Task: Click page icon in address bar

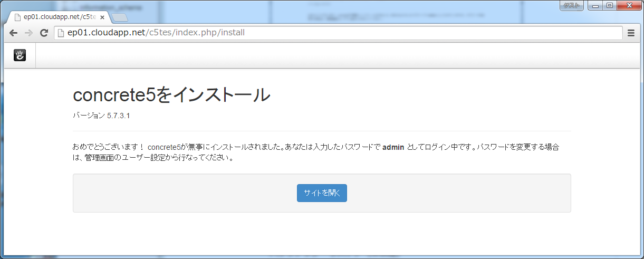Action: click(61, 33)
